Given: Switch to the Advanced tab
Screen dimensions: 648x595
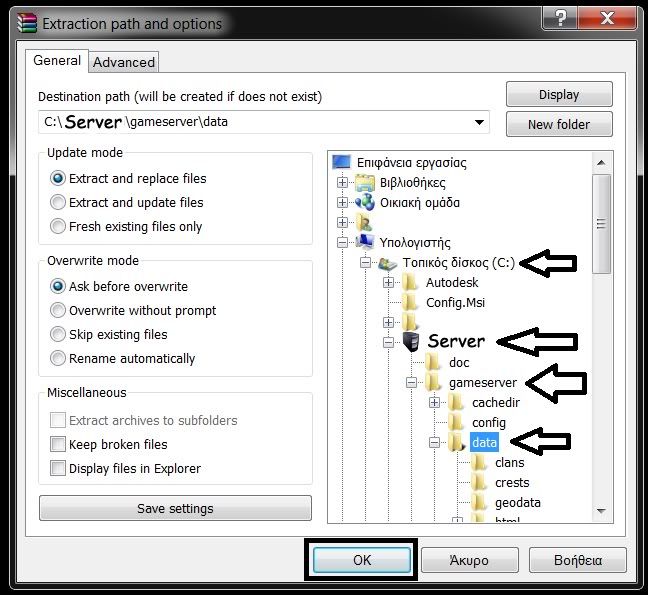Looking at the screenshot, I should click(x=124, y=62).
